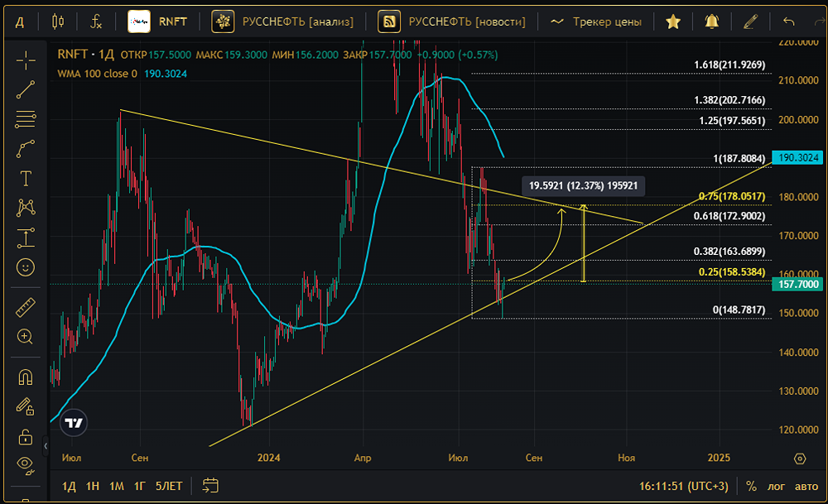The image size is (828, 504).
Task: Open Трекер цены tool
Action: (595, 22)
